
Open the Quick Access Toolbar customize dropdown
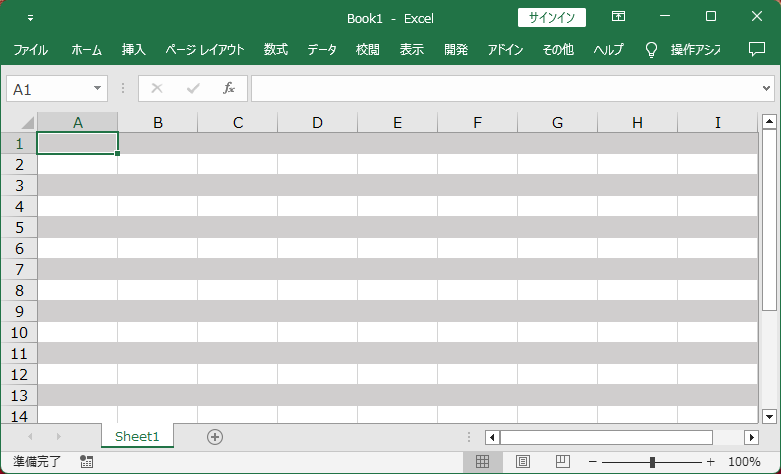click(30, 18)
